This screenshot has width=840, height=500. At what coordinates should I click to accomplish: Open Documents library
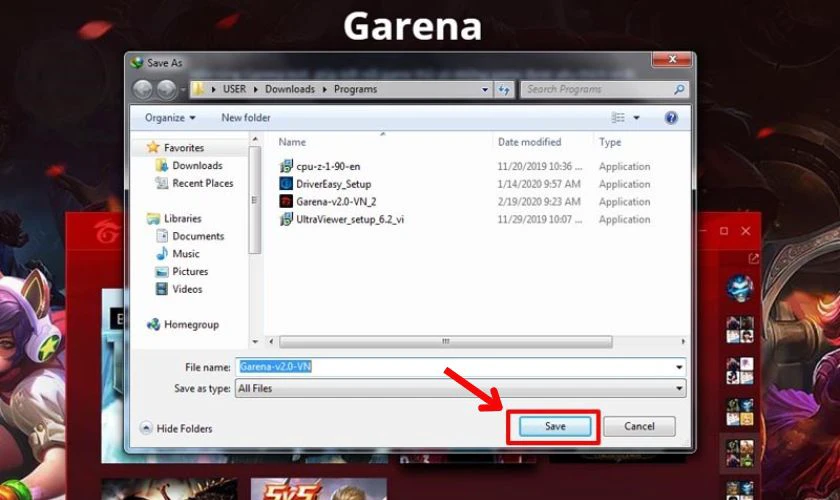198,236
